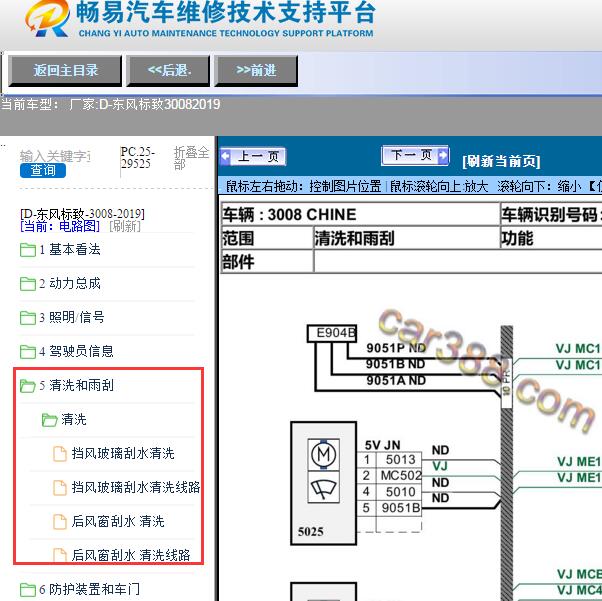This screenshot has height=601, width=602.
Task: Go back with <<后退 button
Action: pyautogui.click(x=169, y=70)
